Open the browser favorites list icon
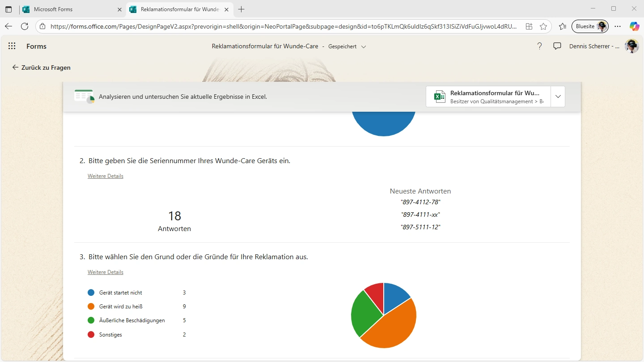Viewport: 644px width, 362px height. click(563, 26)
